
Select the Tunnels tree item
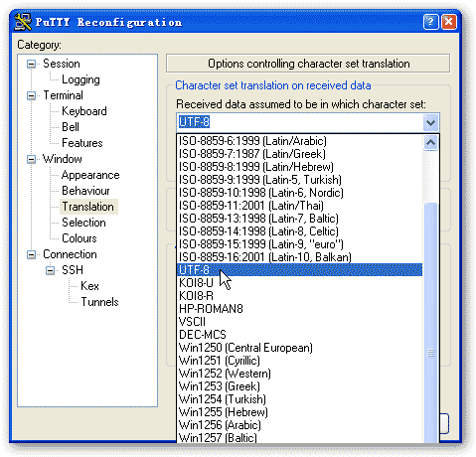(x=99, y=302)
